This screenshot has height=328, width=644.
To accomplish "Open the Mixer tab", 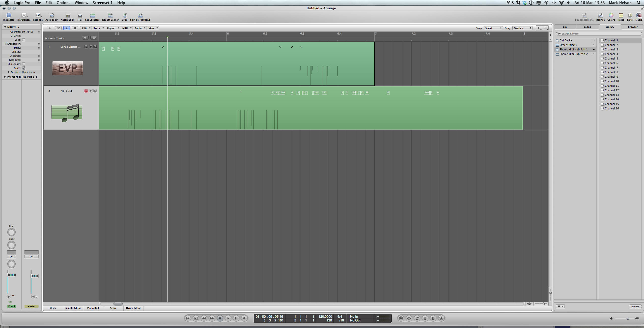I will point(53,308).
